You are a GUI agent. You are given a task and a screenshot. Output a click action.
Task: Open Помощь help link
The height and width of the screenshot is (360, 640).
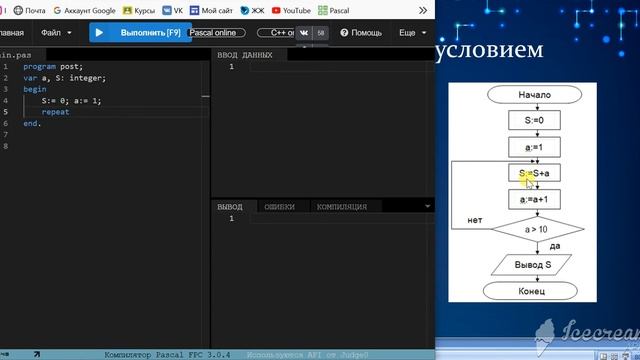click(x=361, y=33)
